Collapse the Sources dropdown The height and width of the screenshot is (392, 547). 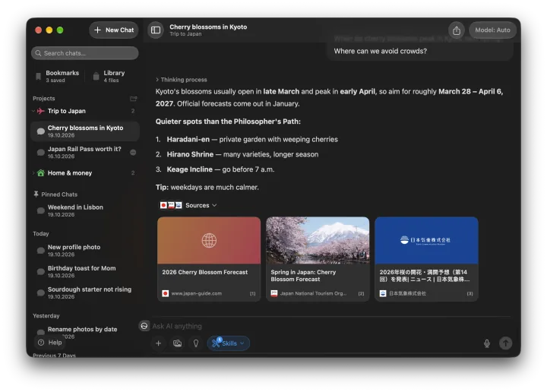[201, 205]
